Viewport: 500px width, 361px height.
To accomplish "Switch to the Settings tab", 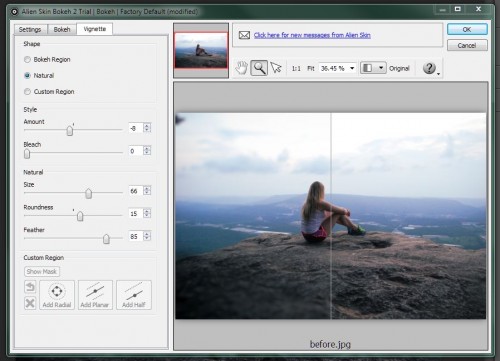I will pyautogui.click(x=30, y=30).
